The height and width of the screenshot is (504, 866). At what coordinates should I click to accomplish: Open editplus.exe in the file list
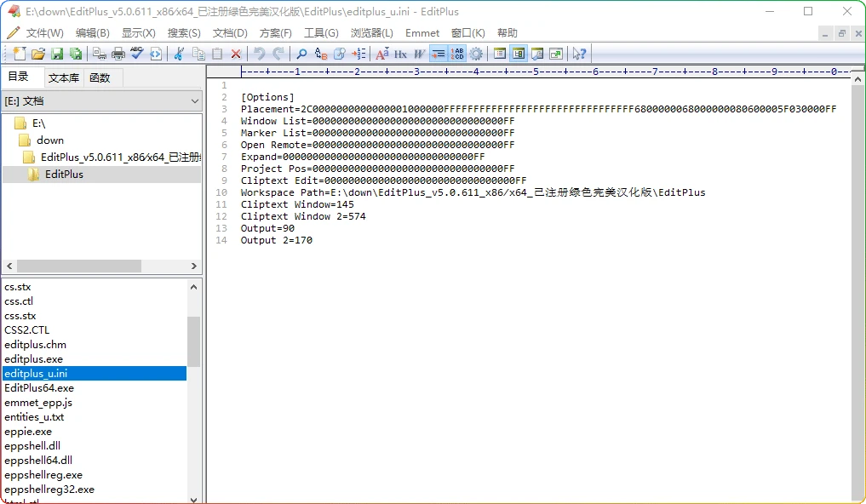click(x=33, y=359)
